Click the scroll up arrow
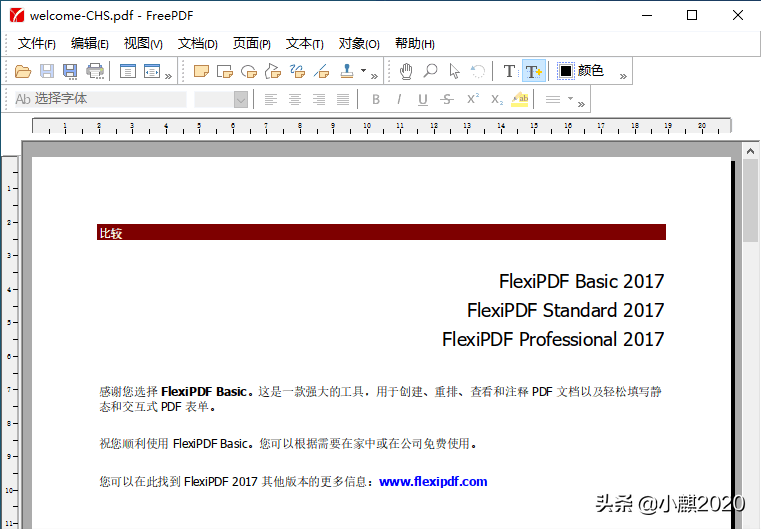This screenshot has height=529, width=761. point(750,151)
